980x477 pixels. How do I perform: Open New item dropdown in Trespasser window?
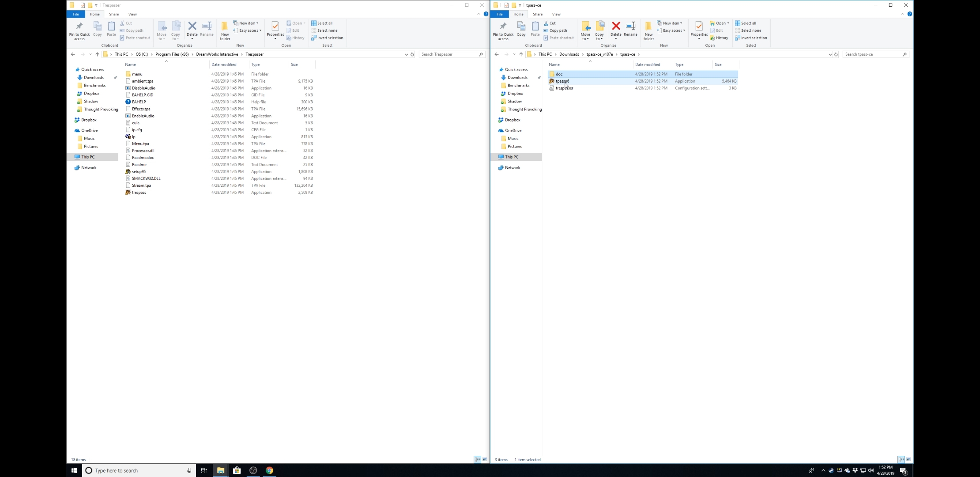[x=246, y=23]
